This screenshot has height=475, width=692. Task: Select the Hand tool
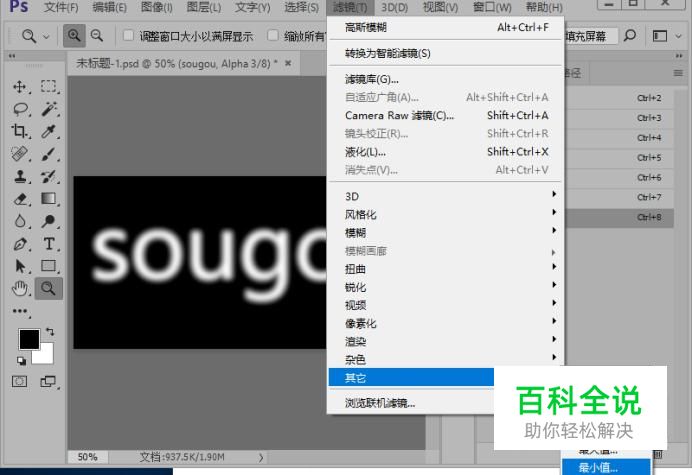tap(20, 289)
